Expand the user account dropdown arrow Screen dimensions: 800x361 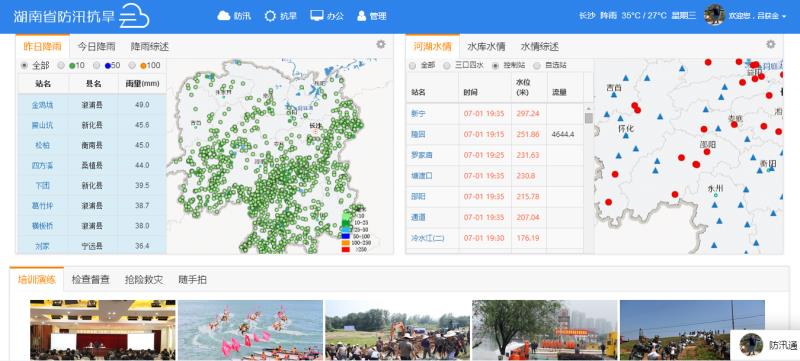click(x=785, y=16)
